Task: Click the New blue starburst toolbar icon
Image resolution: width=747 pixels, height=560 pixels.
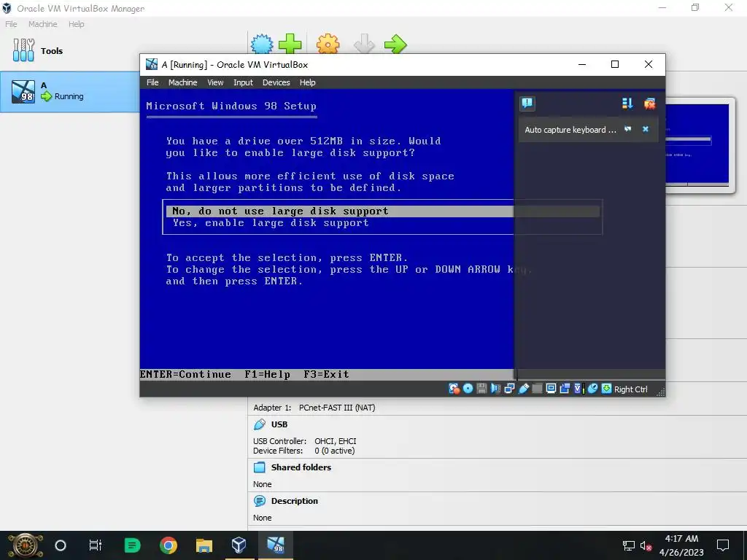Action: coord(262,44)
